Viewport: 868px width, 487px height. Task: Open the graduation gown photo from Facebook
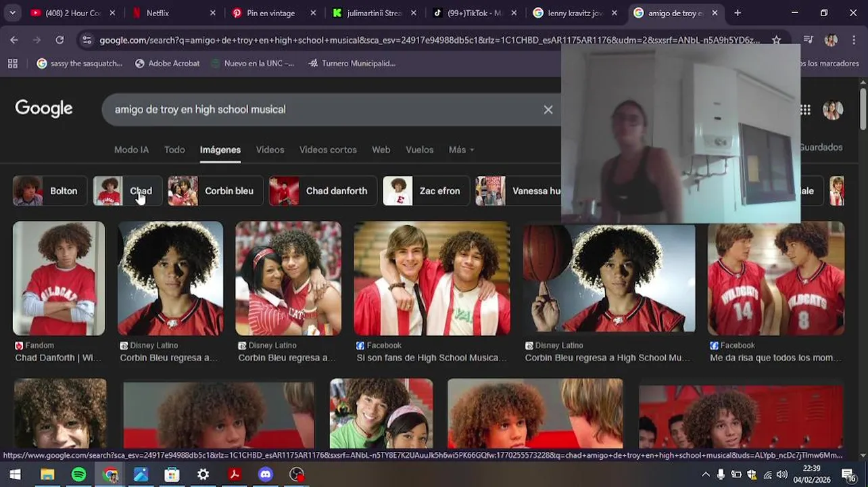(x=432, y=278)
